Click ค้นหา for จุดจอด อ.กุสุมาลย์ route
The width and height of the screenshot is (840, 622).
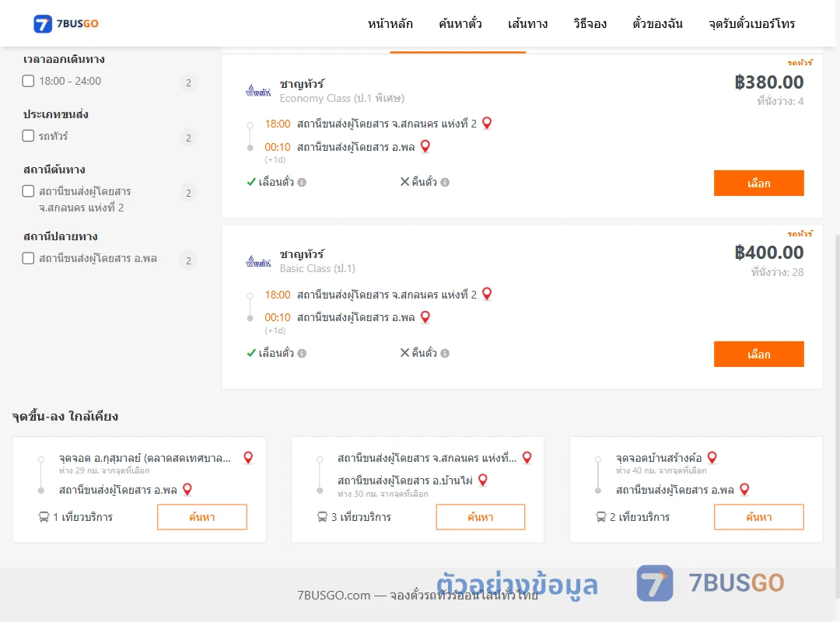202,517
